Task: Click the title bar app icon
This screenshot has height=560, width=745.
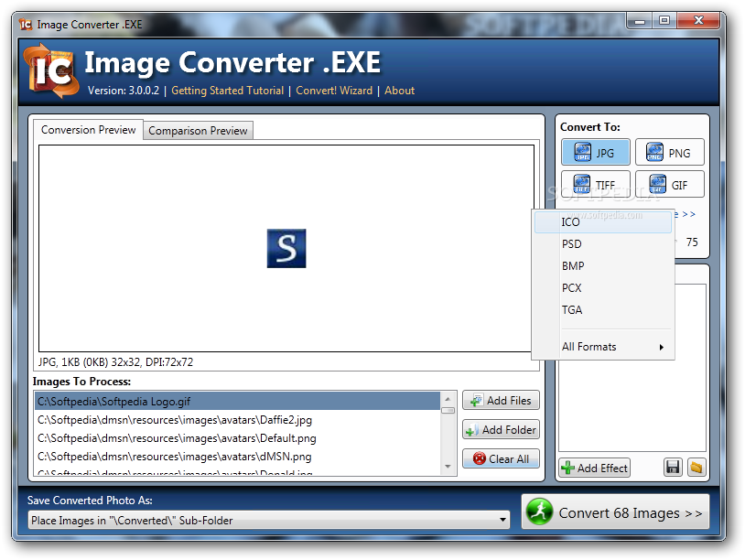Action: click(26, 24)
